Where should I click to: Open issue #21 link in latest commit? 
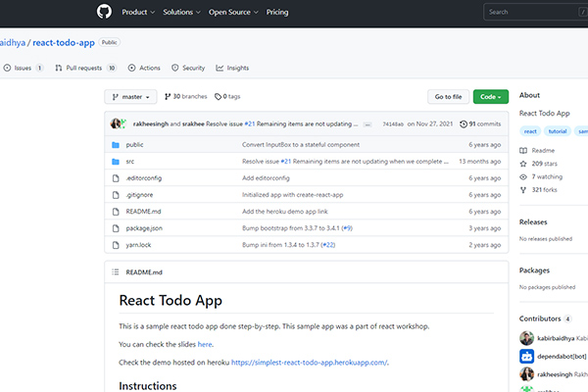249,123
